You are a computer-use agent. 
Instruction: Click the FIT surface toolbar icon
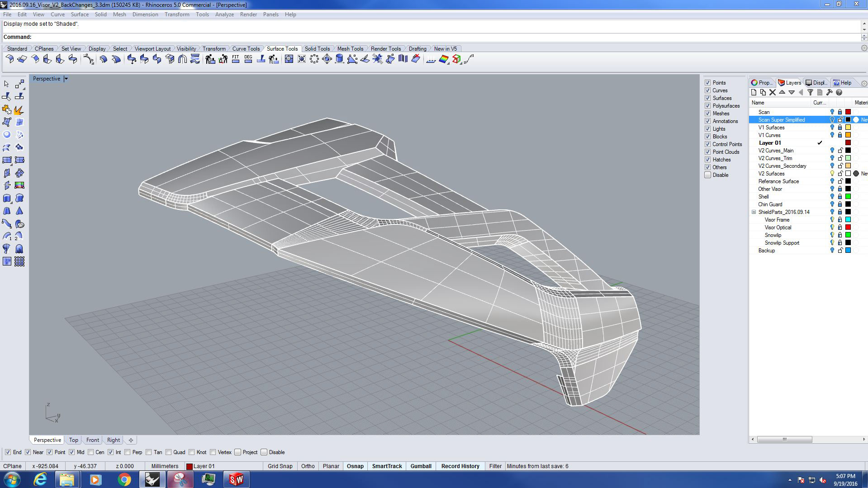235,59
